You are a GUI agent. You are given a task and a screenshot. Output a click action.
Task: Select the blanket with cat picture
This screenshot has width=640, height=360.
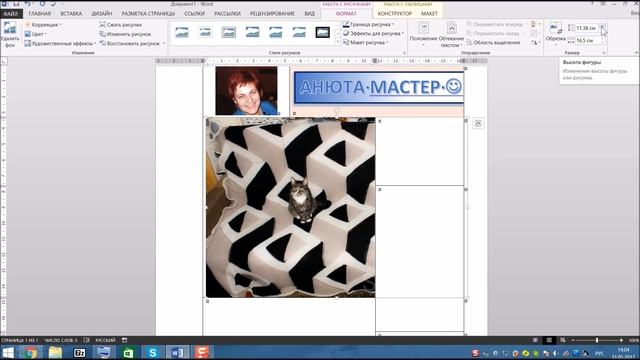[291, 207]
